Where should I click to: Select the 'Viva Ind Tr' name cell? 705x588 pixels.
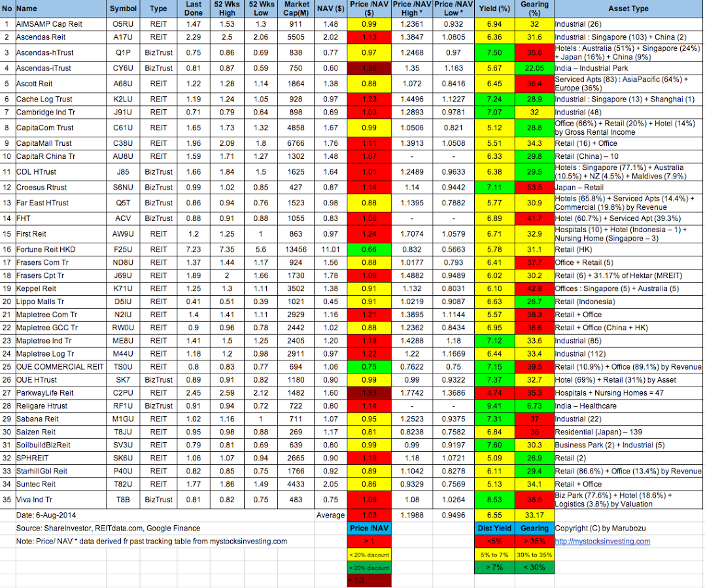click(60, 500)
